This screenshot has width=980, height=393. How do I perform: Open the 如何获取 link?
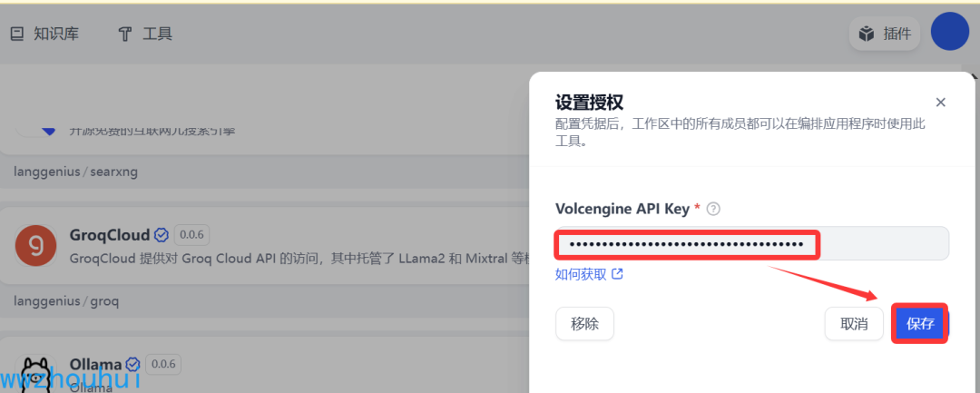pos(581,274)
